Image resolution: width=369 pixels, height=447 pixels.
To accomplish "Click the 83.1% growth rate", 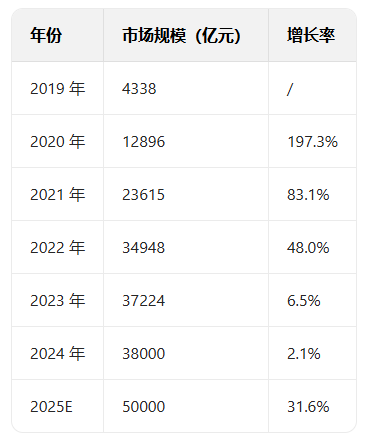I will point(308,195).
